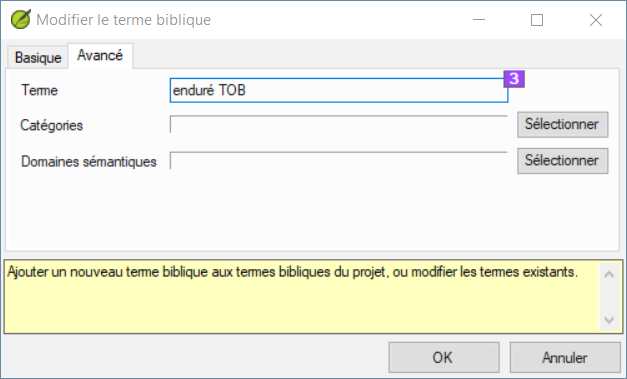The image size is (627, 379).
Task: Click the Catégories label
Action: (52, 125)
